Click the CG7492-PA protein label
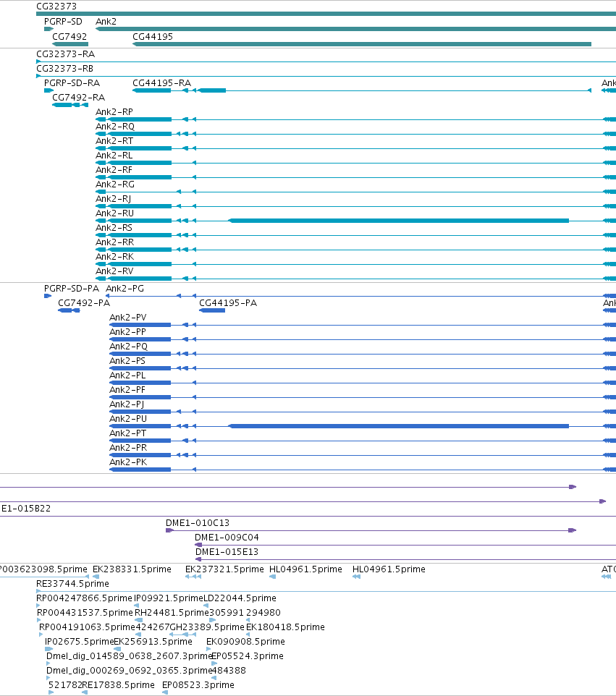The width and height of the screenshot is (616, 696). [x=84, y=302]
